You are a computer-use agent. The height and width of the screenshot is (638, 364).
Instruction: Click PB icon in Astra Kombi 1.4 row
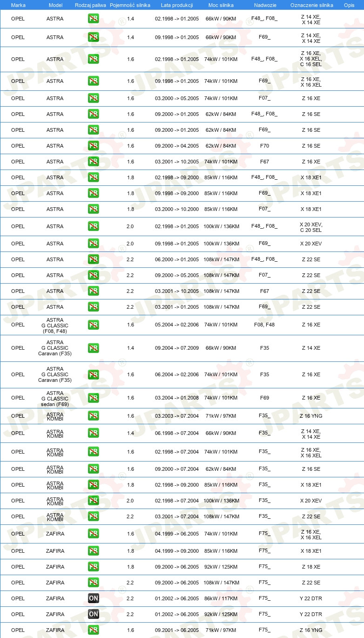tap(93, 433)
